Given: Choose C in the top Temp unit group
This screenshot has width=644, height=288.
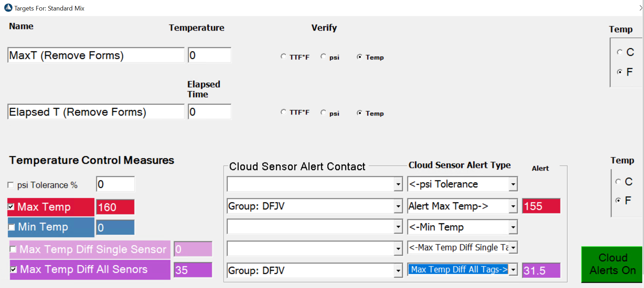Looking at the screenshot, I should coord(620,52).
